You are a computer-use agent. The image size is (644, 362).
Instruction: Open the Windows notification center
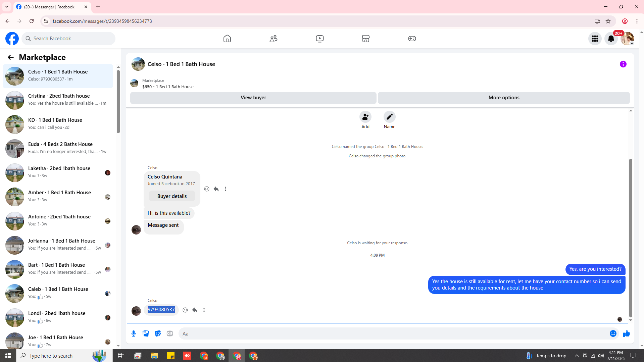click(x=634, y=356)
